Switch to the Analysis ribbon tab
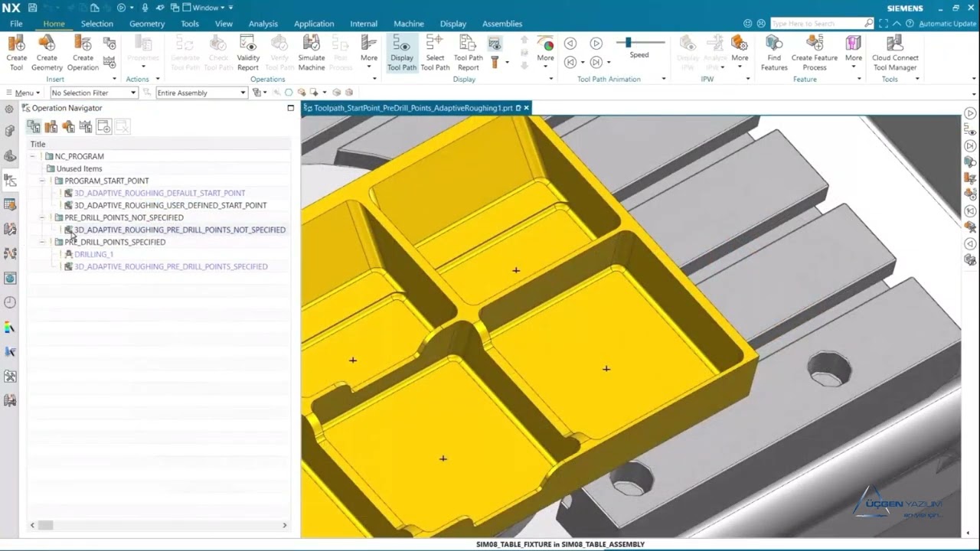 (263, 24)
